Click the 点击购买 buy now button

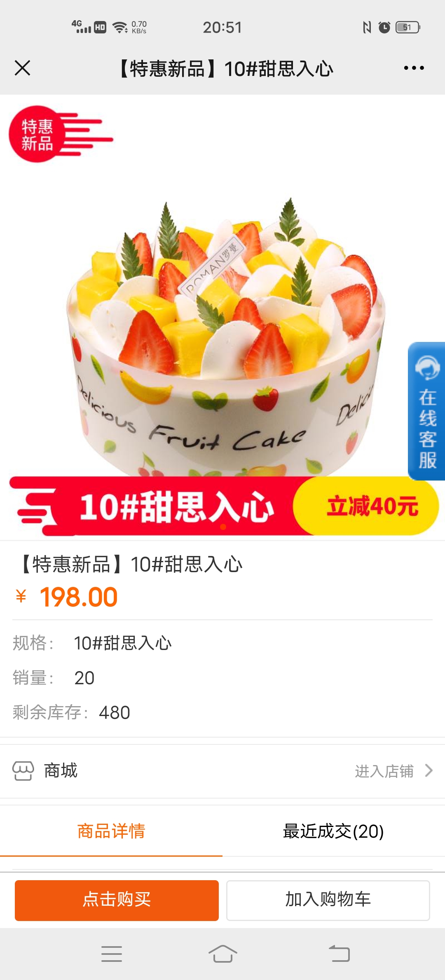117,900
